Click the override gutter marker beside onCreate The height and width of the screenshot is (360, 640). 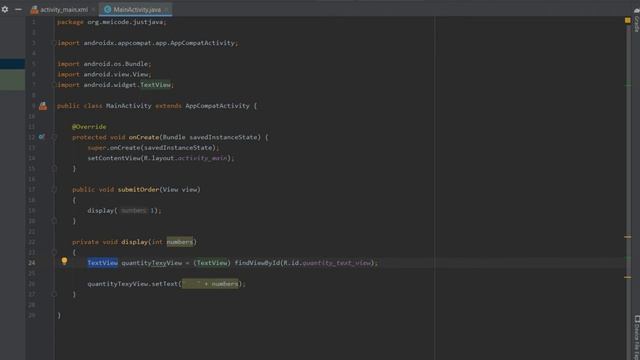pos(42,137)
